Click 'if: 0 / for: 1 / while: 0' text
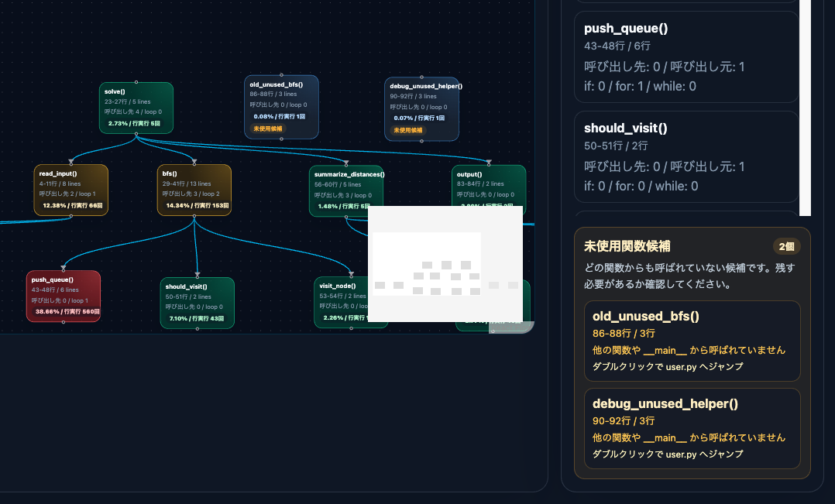The height and width of the screenshot is (504, 835). click(640, 86)
